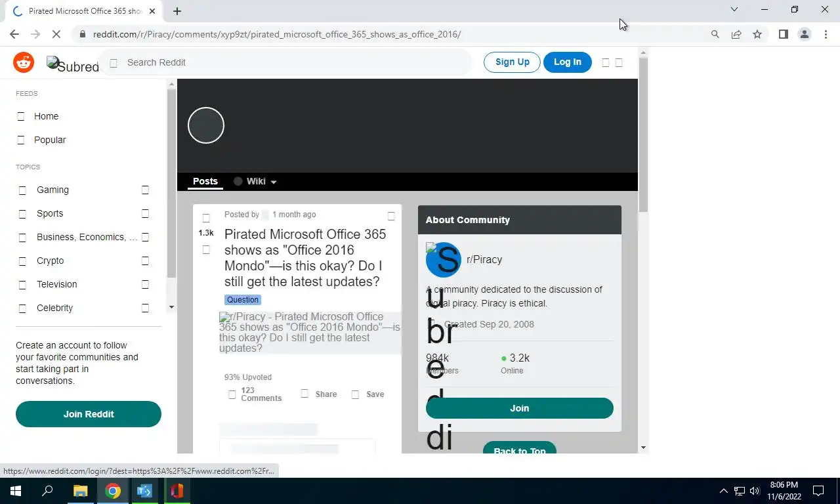The image size is (840, 504).
Task: Open the network icon in system tray
Action: coord(740,491)
